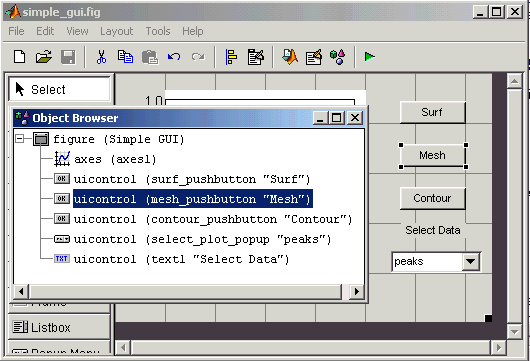Image resolution: width=530 pixels, height=361 pixels.
Task: Open the Align Objects tool
Action: 231,57
